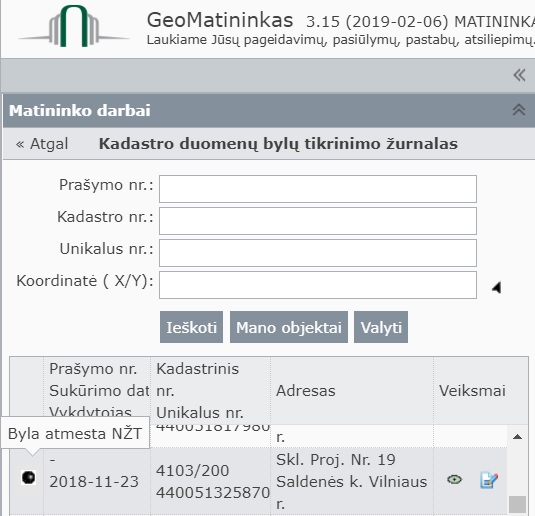Click the black arrow icon beside Koordinatė field
The height and width of the screenshot is (516, 535).
pyautogui.click(x=496, y=287)
